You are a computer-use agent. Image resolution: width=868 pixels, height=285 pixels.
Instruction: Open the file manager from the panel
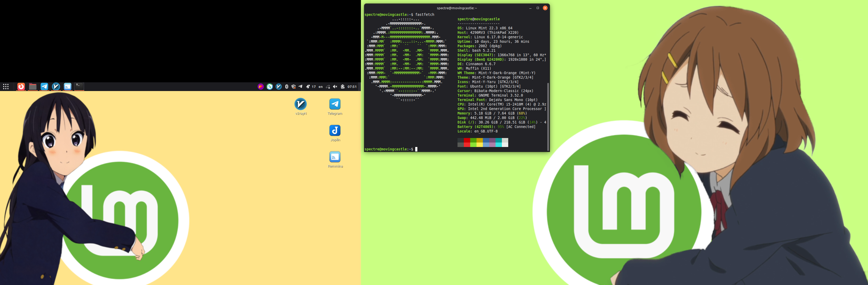(x=33, y=87)
